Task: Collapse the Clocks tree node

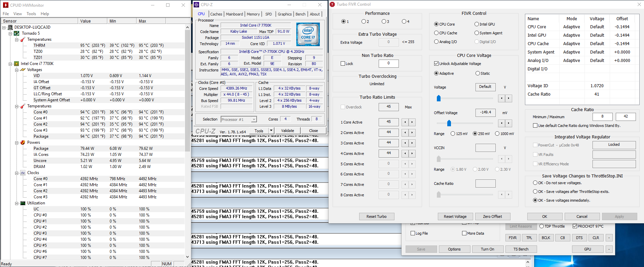Action: (16, 173)
